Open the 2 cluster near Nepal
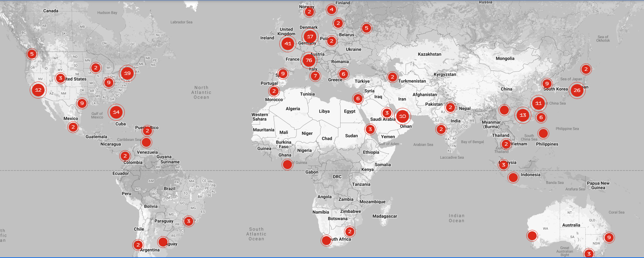644x258 pixels. [x=451, y=107]
